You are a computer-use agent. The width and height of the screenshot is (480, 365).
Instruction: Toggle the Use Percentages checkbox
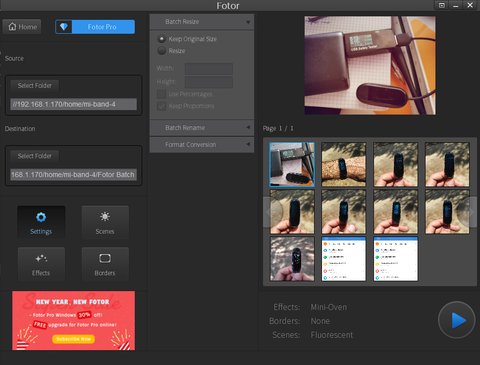(x=161, y=94)
